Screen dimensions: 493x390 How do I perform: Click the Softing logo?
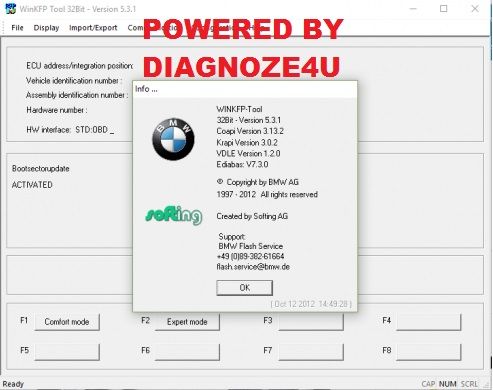tap(174, 215)
